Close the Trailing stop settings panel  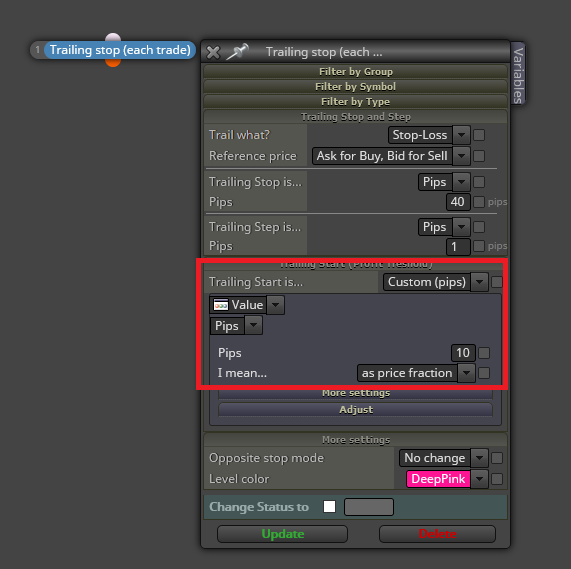(x=213, y=52)
